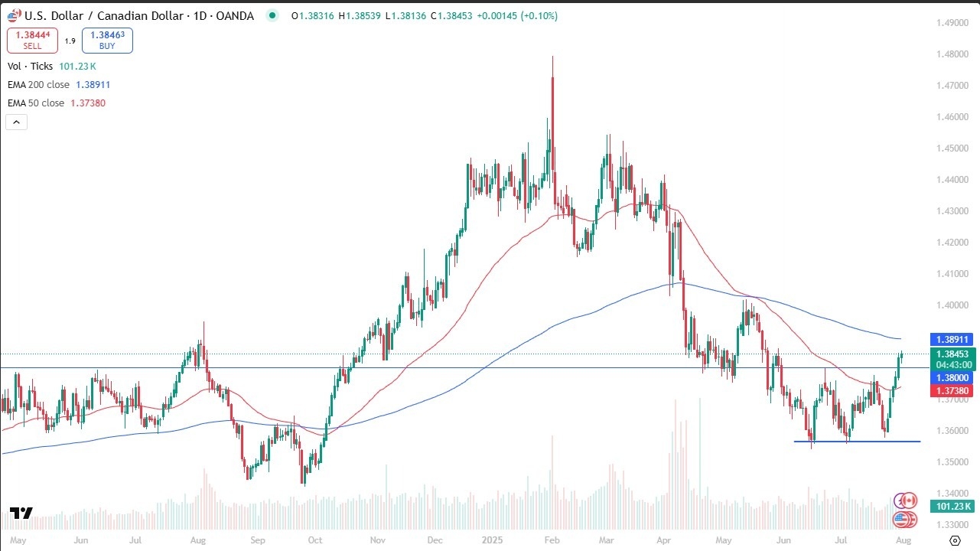Viewport: 980px width, 551px height.
Task: Collapse the indicator legend with the chevron
Action: click(x=16, y=122)
